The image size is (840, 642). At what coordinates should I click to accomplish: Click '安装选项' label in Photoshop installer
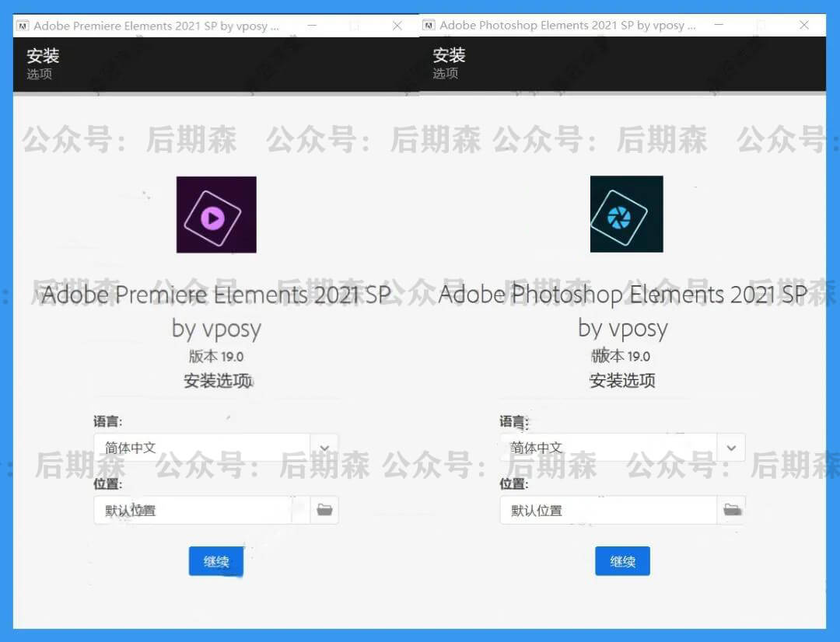pos(622,381)
